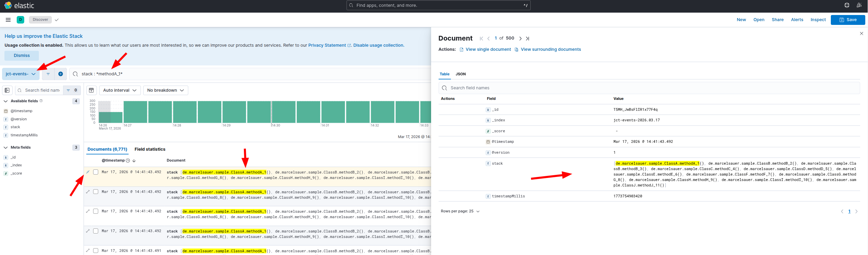Open the No breakdown dropdown
This screenshot has height=255, width=868.
[x=166, y=90]
